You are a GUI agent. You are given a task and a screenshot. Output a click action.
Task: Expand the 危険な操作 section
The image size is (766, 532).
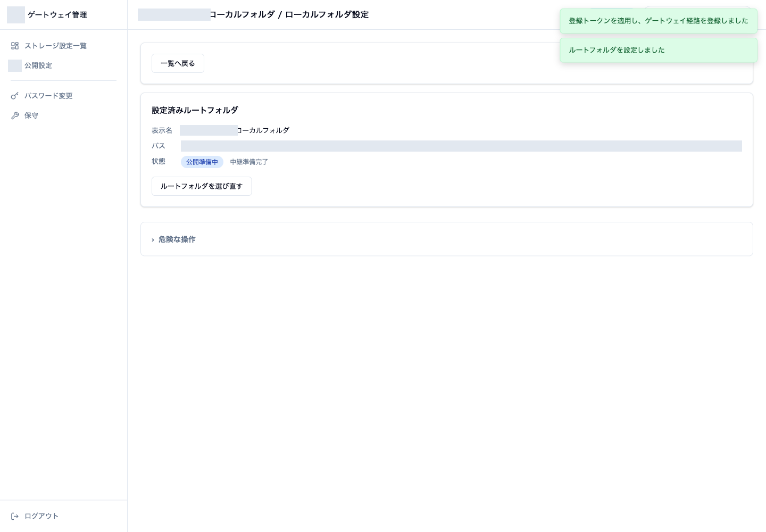(x=173, y=239)
